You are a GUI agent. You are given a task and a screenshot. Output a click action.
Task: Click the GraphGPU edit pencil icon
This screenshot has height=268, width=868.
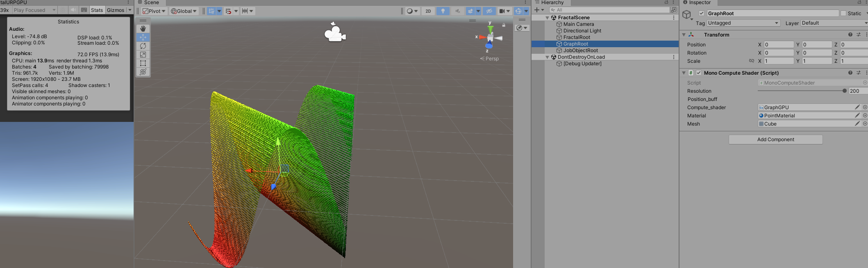click(x=857, y=107)
